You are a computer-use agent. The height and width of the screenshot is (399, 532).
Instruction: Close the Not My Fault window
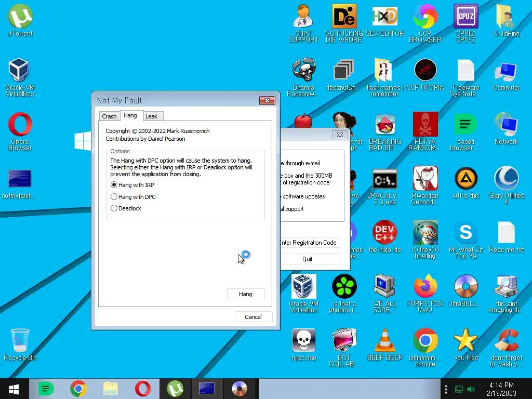267,100
